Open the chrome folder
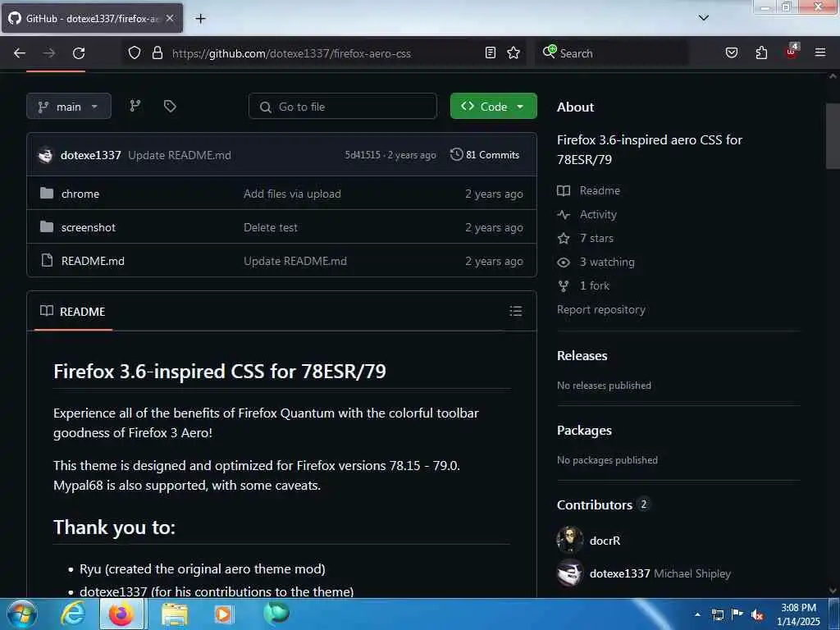The image size is (840, 630). [x=80, y=194]
